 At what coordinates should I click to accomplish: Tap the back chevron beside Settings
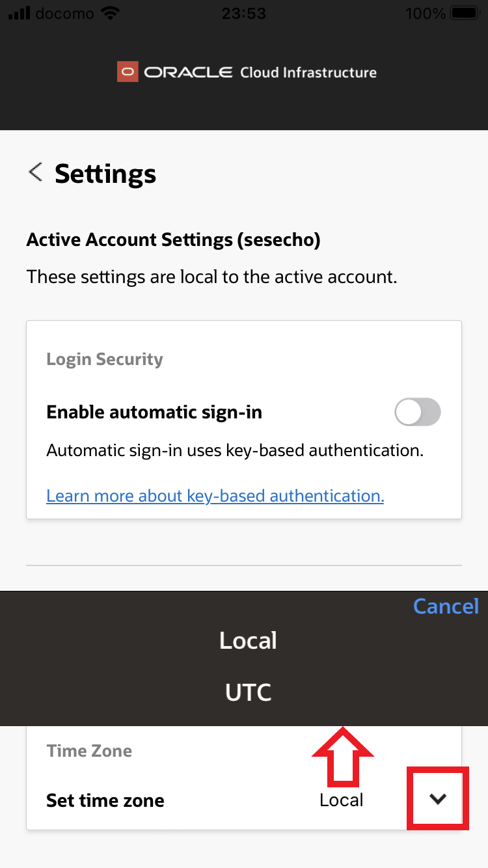click(x=35, y=172)
